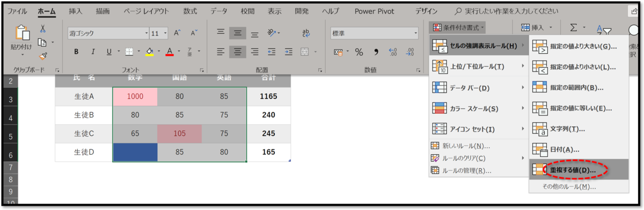Apply yellow fill color bucket
The width and height of the screenshot is (644, 210).
coord(149,52)
